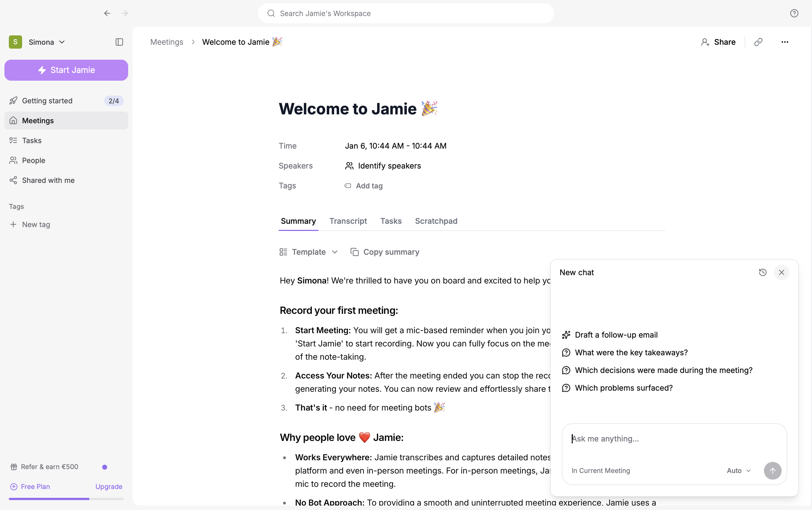Go back with the left arrow
This screenshot has height=510, width=812.
click(x=107, y=13)
